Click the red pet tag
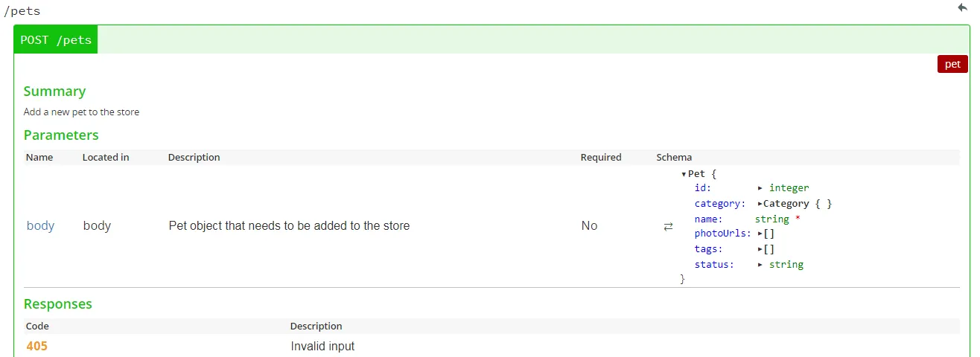This screenshot has width=980, height=357. click(952, 64)
